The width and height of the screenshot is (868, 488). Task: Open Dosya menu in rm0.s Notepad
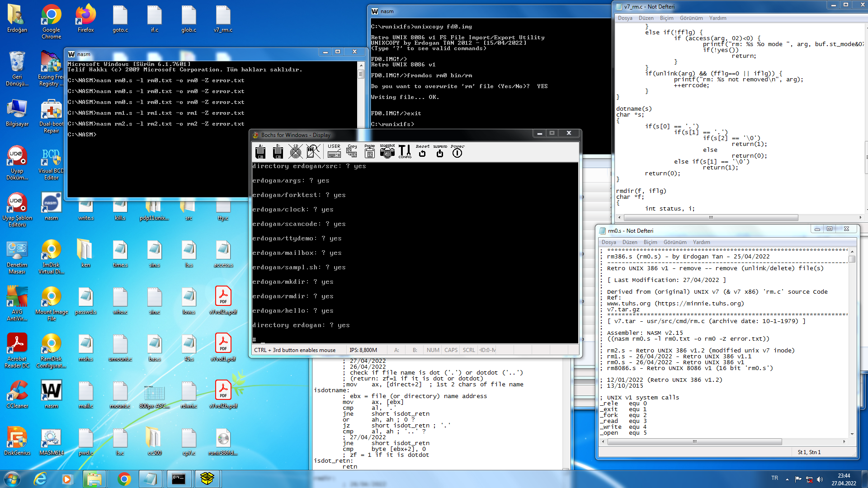(609, 242)
